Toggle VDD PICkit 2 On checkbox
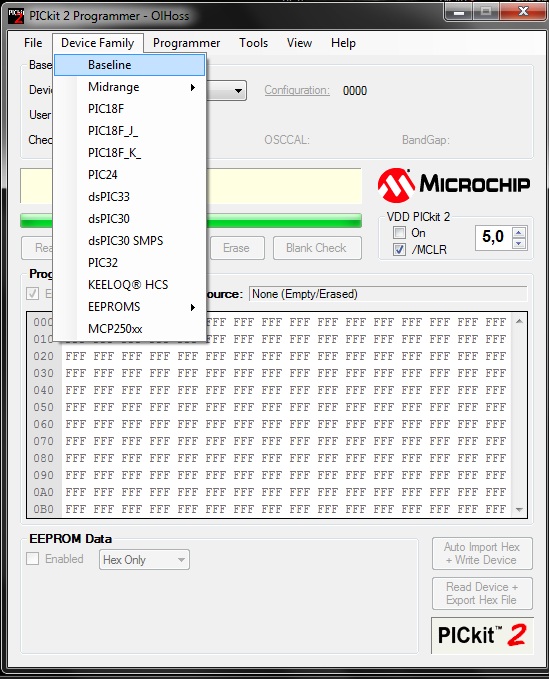The width and height of the screenshot is (549, 679). [x=399, y=233]
